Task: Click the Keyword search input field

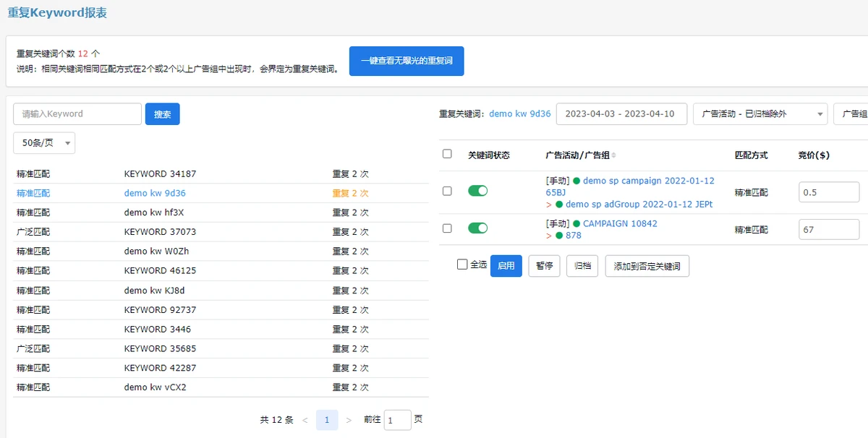Action: (x=77, y=114)
